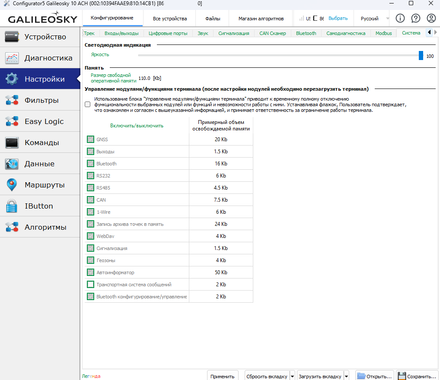Open the Цифровые порты settings tab
This screenshot has width=440, height=380.
[x=168, y=33]
